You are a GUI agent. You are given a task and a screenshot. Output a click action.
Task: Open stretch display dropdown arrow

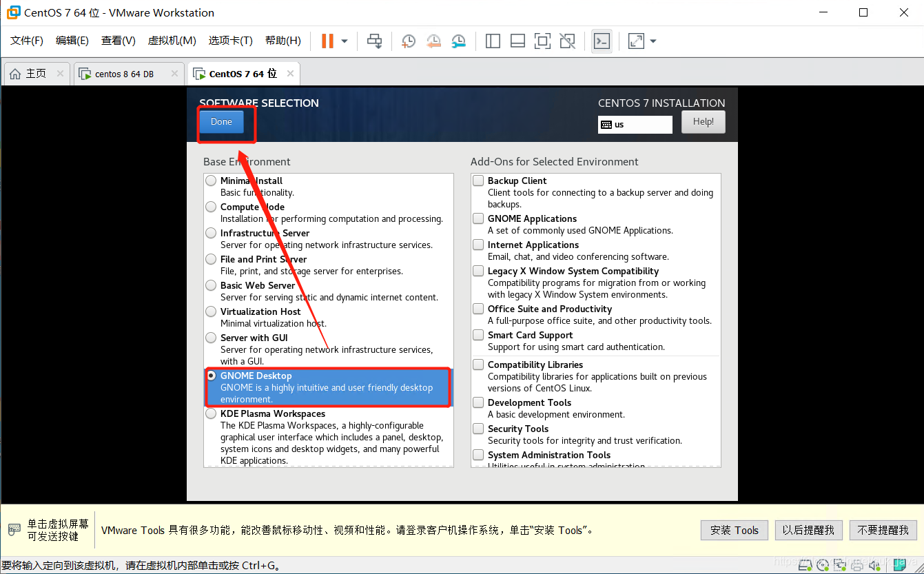653,41
